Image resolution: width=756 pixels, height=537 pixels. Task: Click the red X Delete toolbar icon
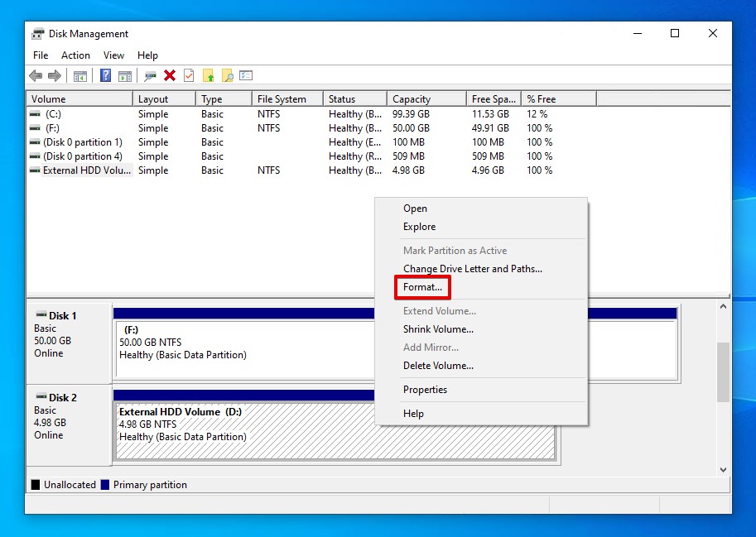[x=170, y=76]
